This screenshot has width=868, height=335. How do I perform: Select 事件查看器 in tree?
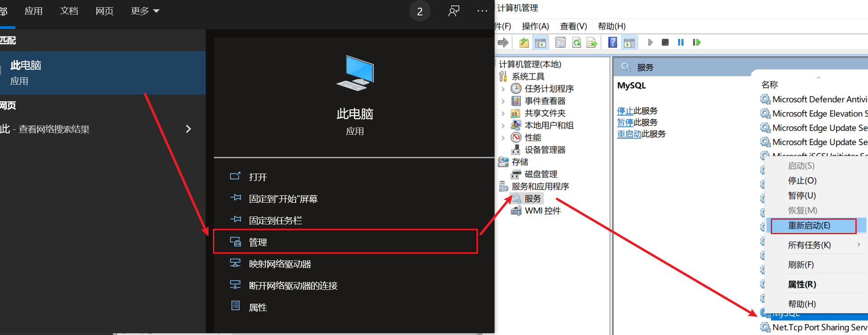(545, 101)
